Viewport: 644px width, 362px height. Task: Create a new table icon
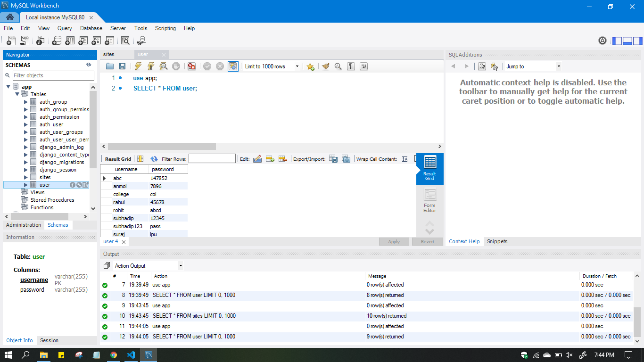(x=70, y=41)
